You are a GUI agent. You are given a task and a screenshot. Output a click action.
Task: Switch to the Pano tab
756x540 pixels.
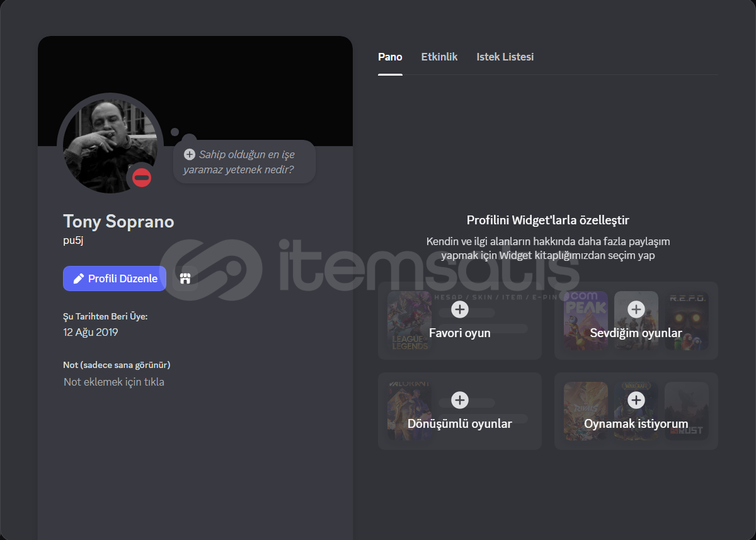point(390,57)
